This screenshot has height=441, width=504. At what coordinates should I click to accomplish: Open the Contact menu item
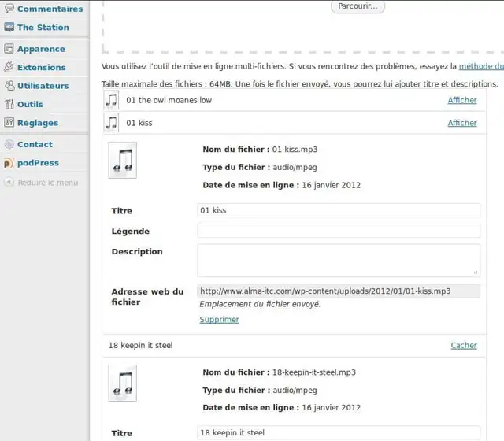pos(35,144)
